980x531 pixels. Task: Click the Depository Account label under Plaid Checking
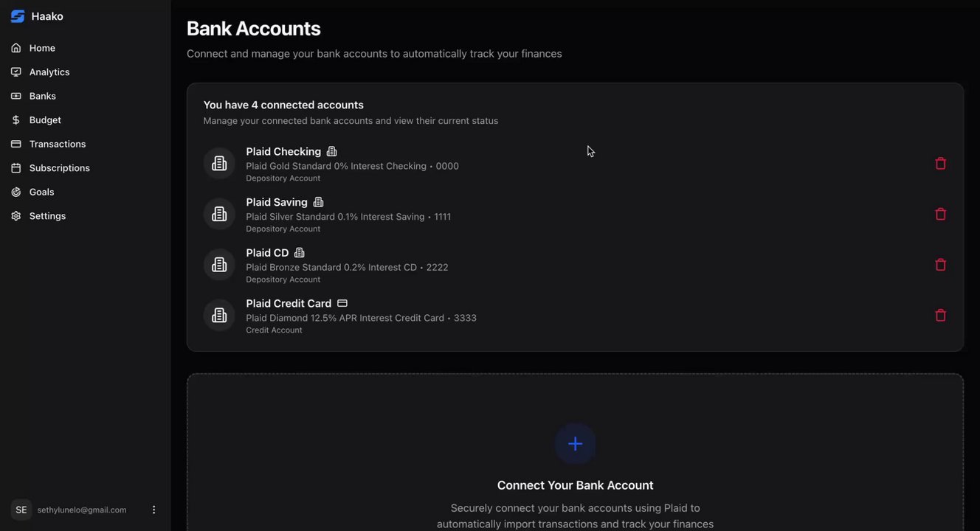[x=283, y=178]
